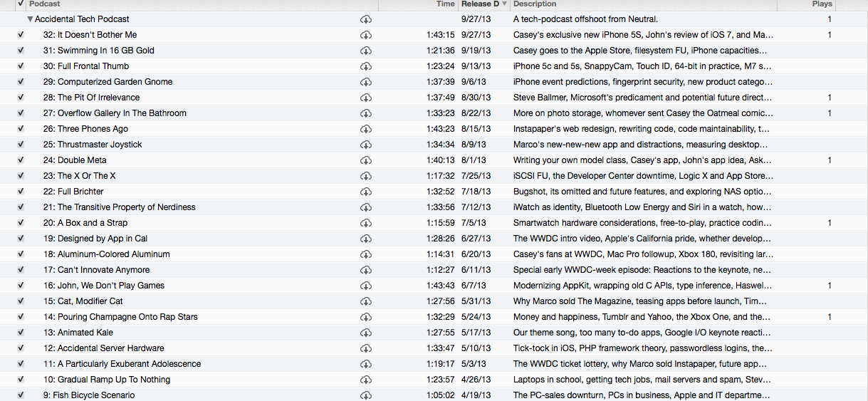
Task: Download episode 28: The Pit Of Irrelevance
Action: (366, 98)
